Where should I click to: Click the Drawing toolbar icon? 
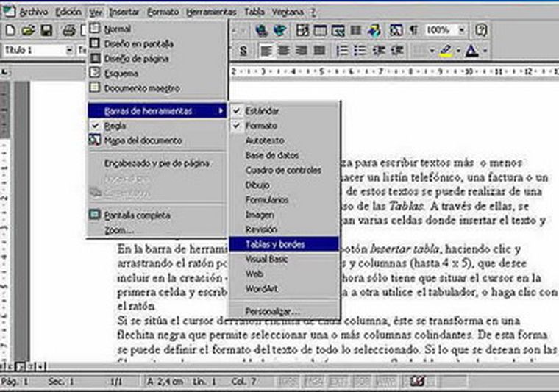click(x=374, y=30)
